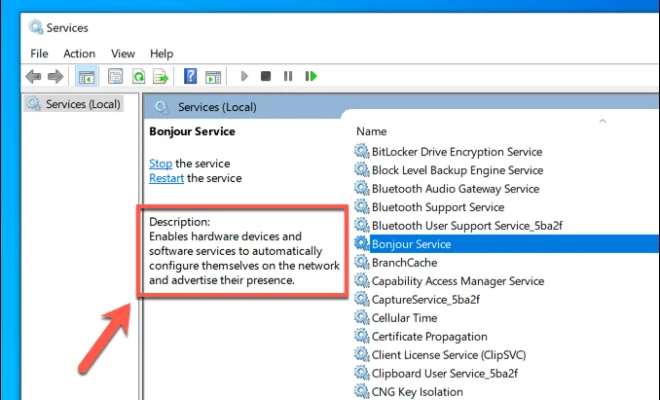This screenshot has width=660, height=400.
Task: Select the BranchCache service
Action: point(404,263)
